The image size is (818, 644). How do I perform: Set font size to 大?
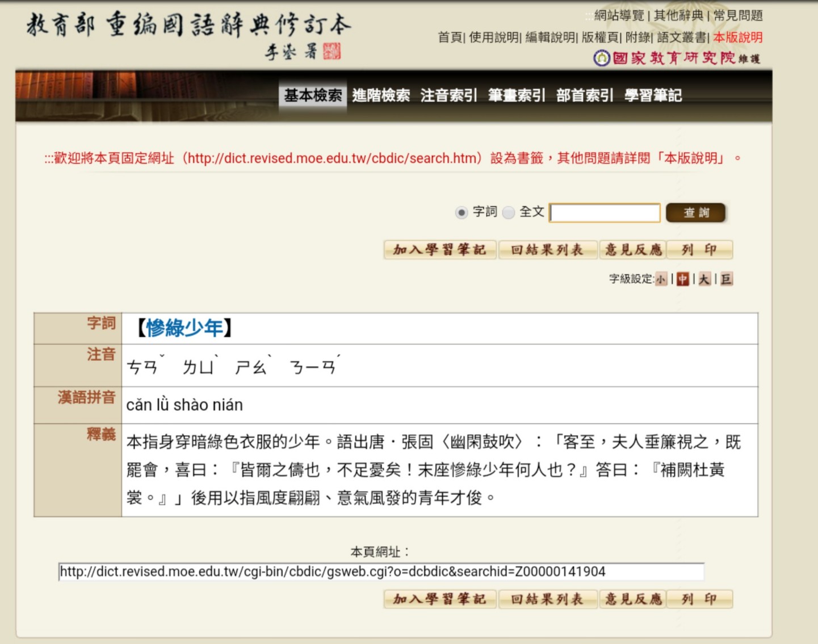[x=704, y=279]
